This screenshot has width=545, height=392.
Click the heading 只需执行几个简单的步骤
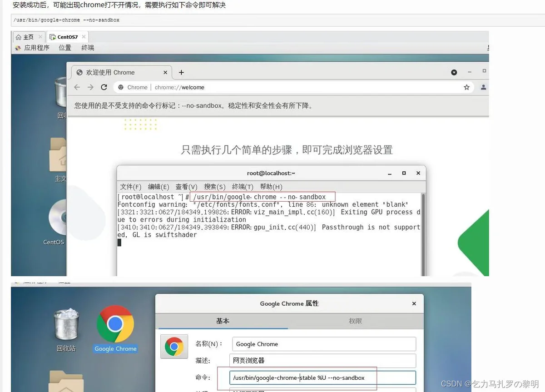coord(287,150)
